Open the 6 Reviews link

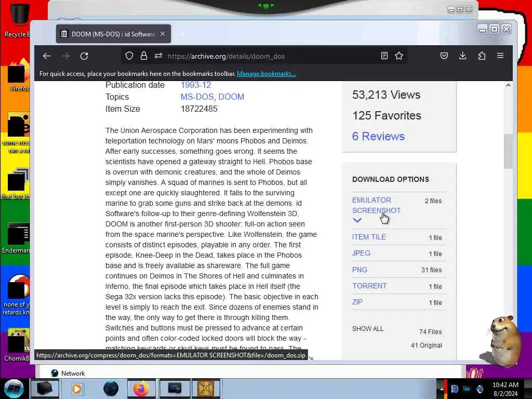click(378, 136)
